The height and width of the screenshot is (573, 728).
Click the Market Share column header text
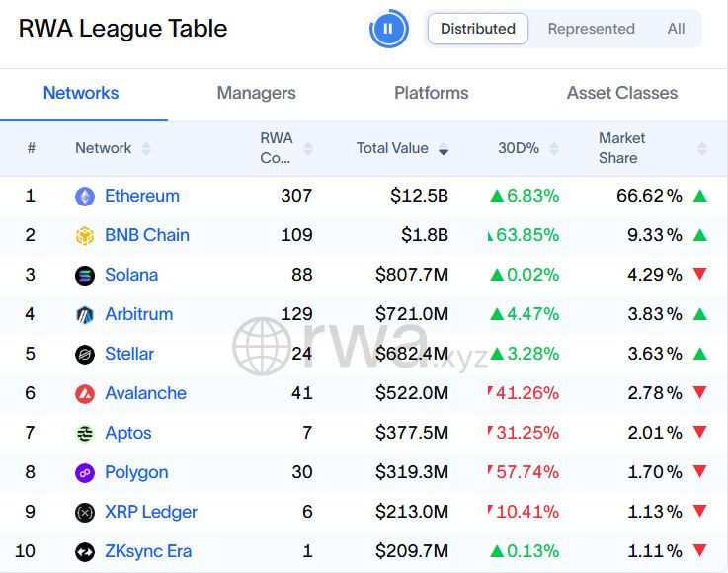(x=621, y=148)
